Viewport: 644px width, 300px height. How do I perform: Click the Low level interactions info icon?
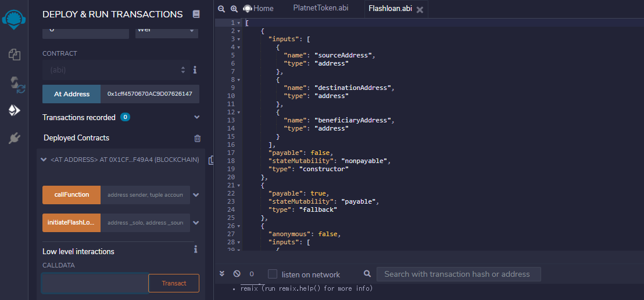pyautogui.click(x=196, y=249)
